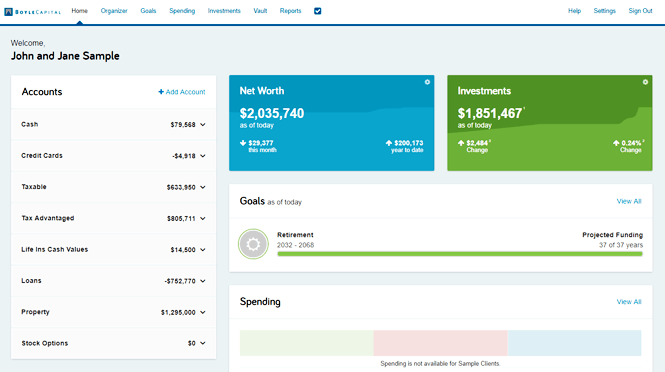
Task: Open Investments card settings gear
Action: pyautogui.click(x=645, y=82)
